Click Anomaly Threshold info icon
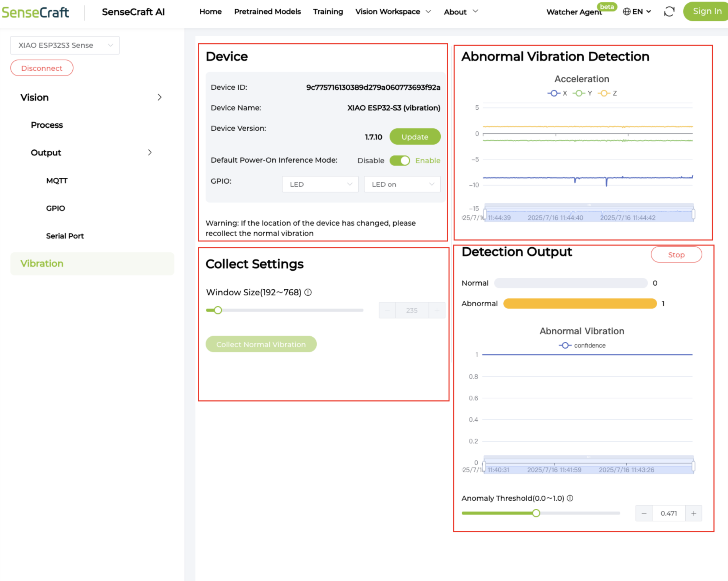Screen dimensions: 728x581 tap(570, 498)
